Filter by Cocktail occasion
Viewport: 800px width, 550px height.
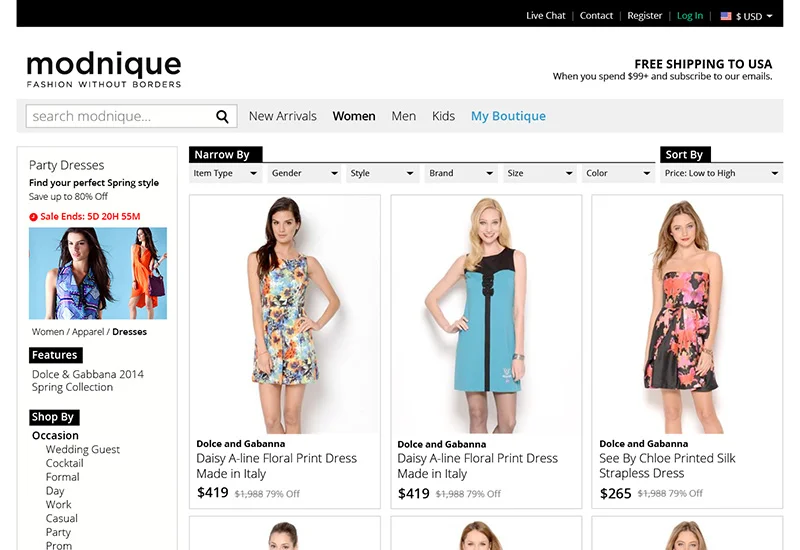tap(64, 463)
